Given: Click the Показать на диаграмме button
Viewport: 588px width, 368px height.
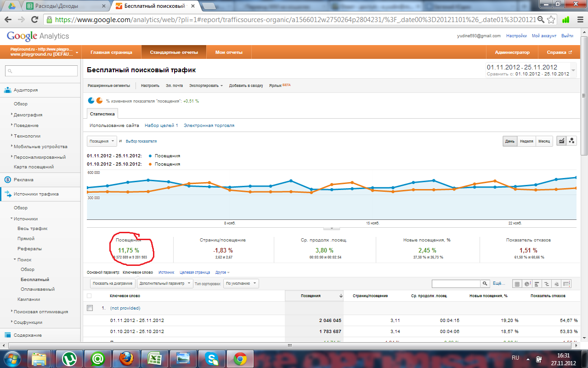Looking at the screenshot, I should 112,283.
